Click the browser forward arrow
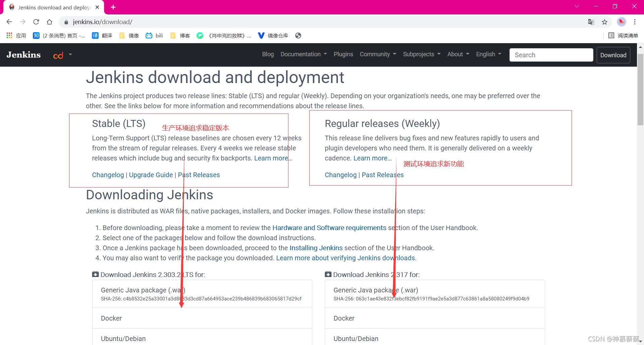Image resolution: width=644 pixels, height=345 pixels. [x=22, y=22]
